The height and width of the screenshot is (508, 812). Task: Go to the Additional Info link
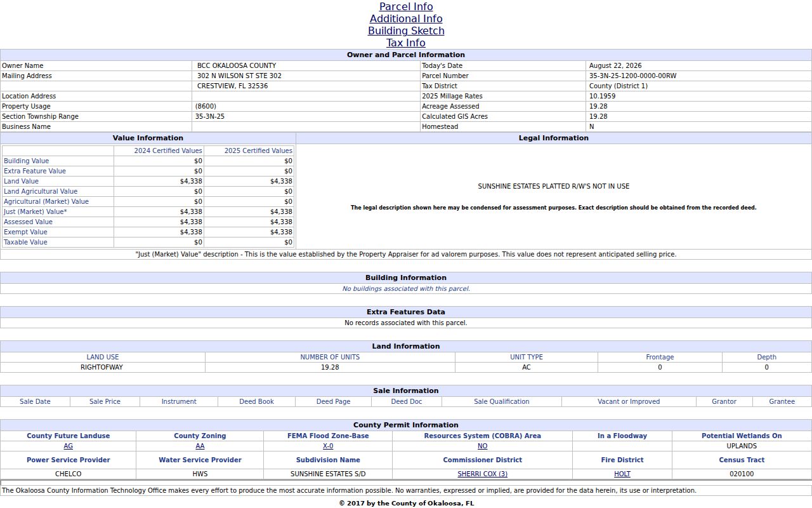click(x=406, y=18)
